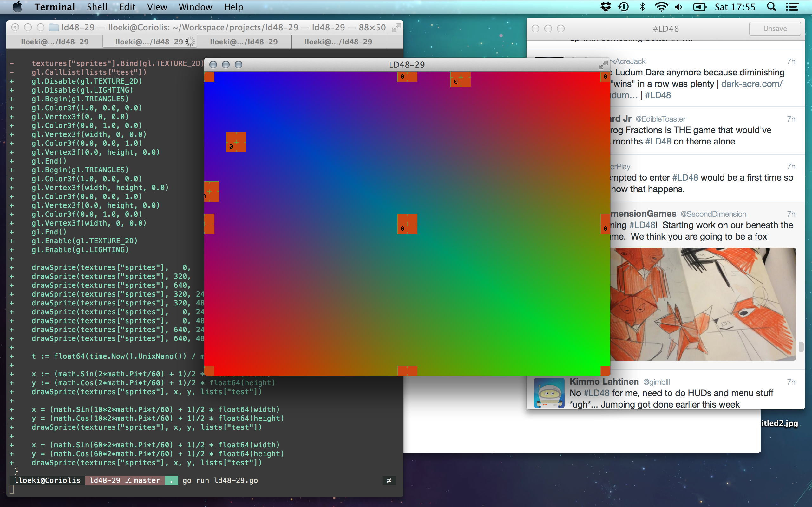The height and width of the screenshot is (507, 812).
Task: Select the fourth lloeki terminal tab
Action: point(338,42)
